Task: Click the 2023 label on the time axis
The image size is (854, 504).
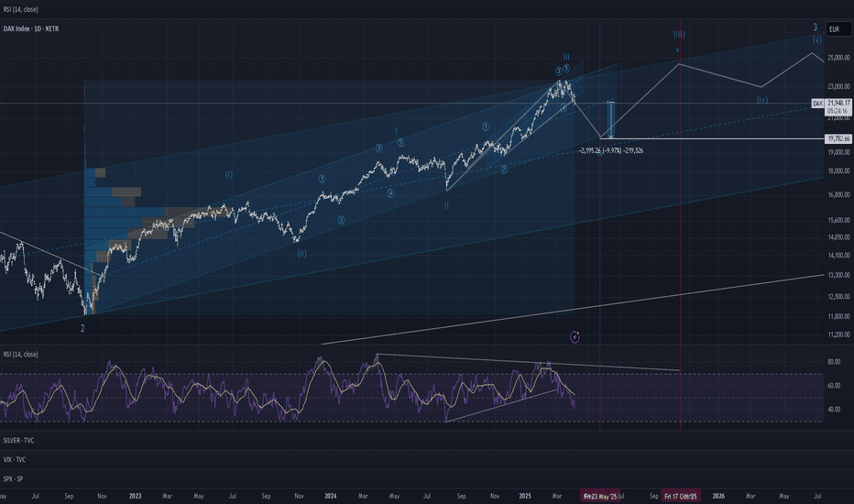Action: [135, 496]
